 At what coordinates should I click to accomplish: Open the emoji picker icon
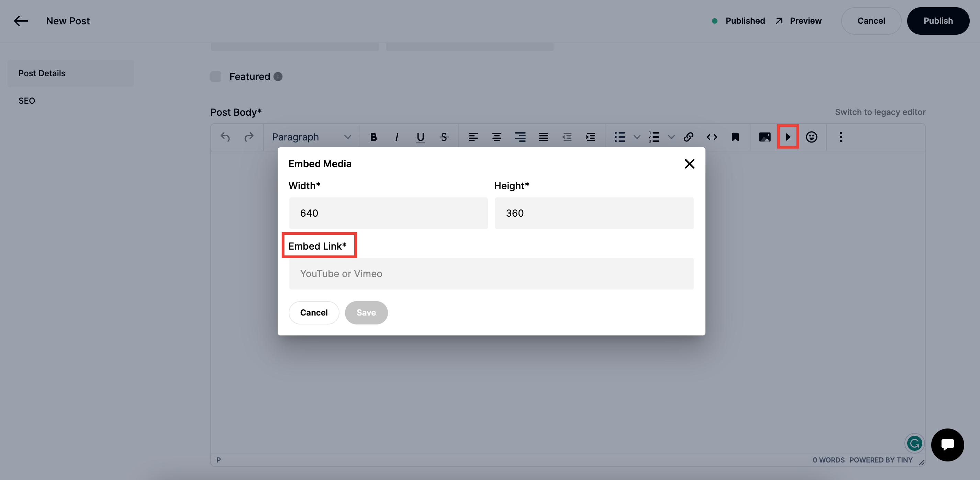811,137
